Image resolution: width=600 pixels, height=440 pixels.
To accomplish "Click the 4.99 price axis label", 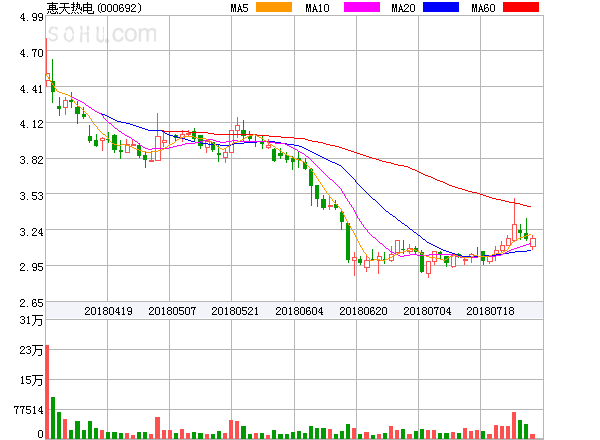I will pyautogui.click(x=31, y=17).
